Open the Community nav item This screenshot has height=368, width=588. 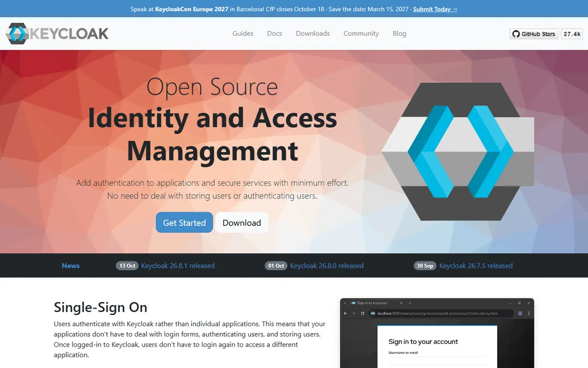(x=361, y=33)
